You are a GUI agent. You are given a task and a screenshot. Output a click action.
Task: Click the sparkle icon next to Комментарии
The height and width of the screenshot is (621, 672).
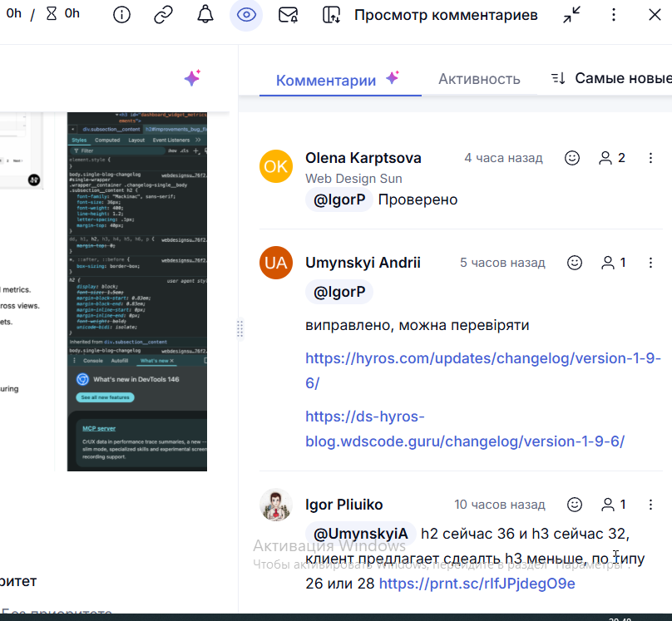(393, 77)
